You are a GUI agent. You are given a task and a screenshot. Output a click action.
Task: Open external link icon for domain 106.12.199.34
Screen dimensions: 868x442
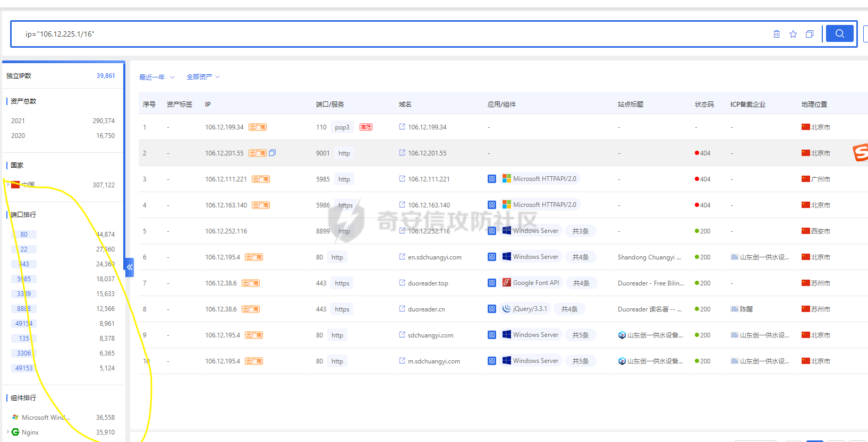point(402,127)
